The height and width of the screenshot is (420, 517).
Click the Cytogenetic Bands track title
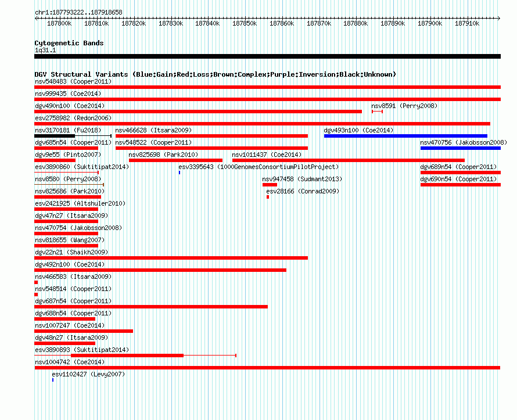point(69,43)
